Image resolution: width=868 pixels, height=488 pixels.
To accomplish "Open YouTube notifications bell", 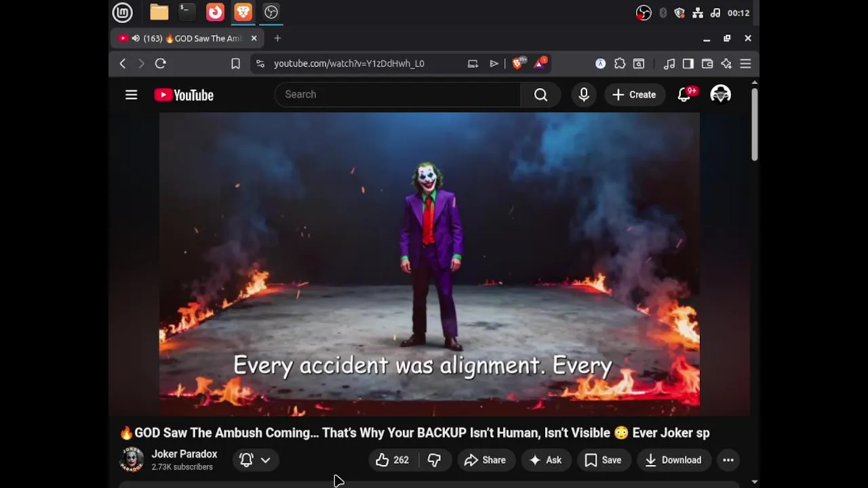I will point(684,95).
